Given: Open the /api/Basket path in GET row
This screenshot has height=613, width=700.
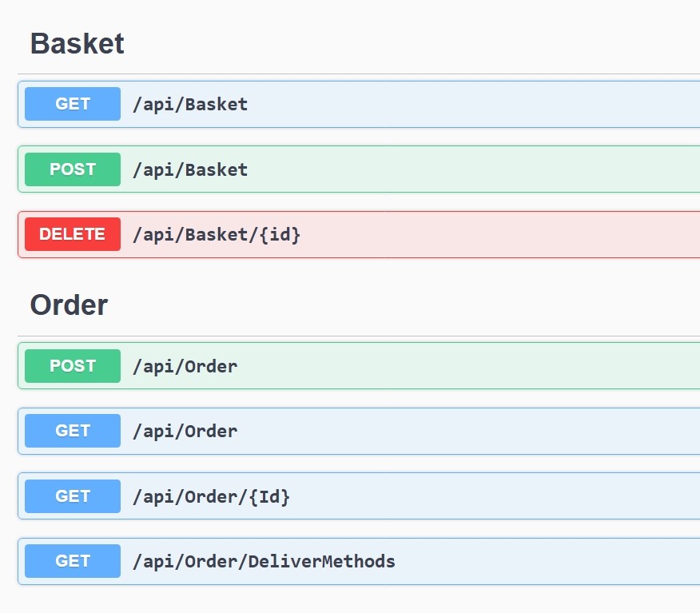Looking at the screenshot, I should (190, 104).
